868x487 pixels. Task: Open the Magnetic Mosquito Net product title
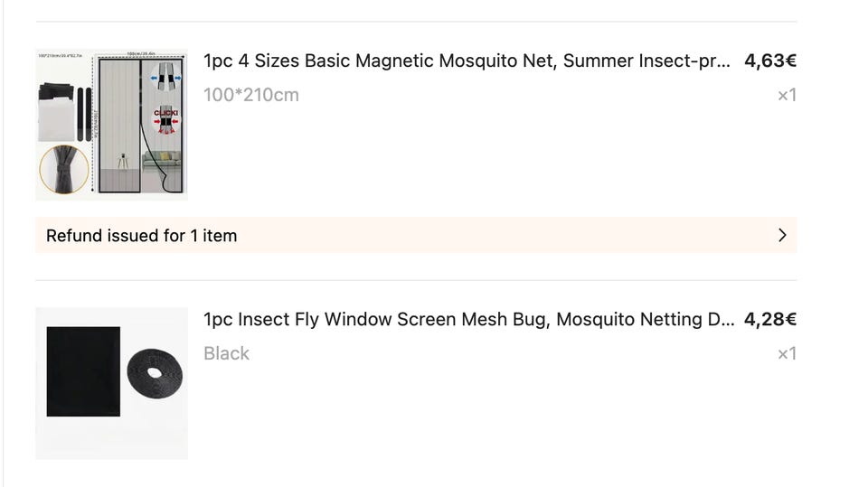click(467, 61)
